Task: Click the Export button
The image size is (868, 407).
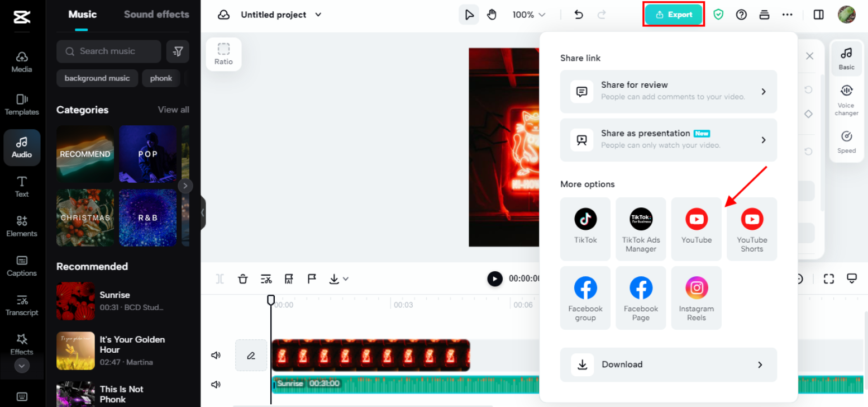Action: (674, 15)
